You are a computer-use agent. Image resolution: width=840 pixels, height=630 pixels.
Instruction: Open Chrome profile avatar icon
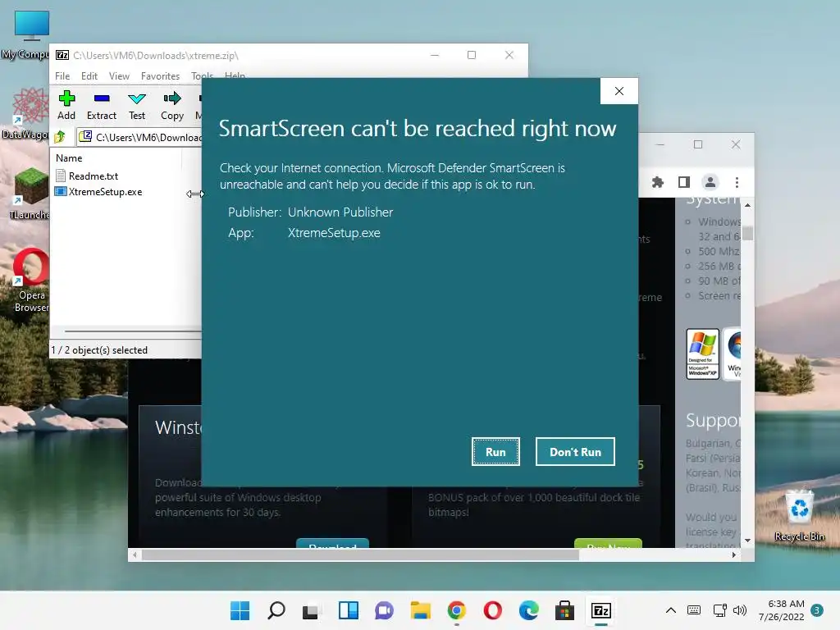click(x=710, y=182)
